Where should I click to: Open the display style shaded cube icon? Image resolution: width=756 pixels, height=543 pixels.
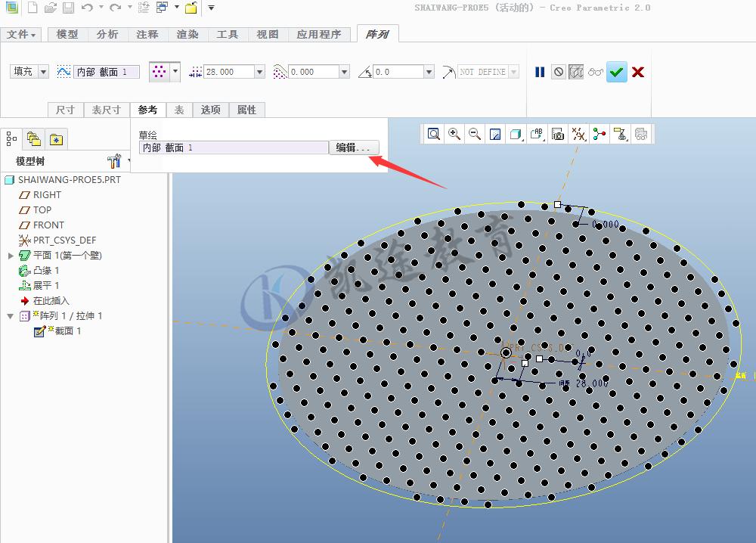pyautogui.click(x=516, y=134)
